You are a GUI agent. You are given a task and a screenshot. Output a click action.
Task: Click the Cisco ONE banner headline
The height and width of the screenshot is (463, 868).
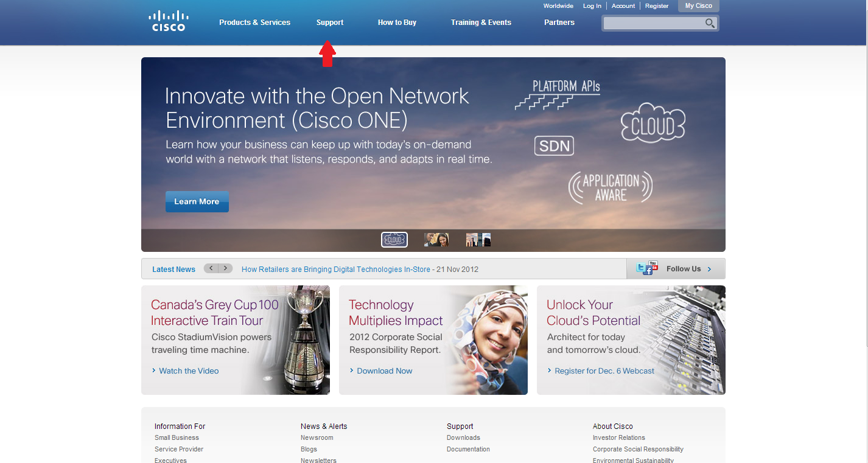(317, 108)
